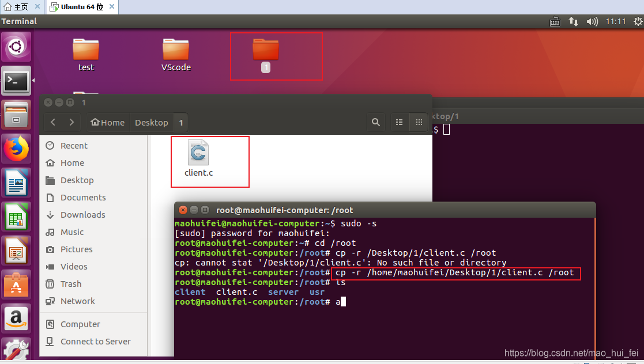The image size is (644, 364).
Task: Click the cp /home/maohuifei command text
Action: [454, 272]
